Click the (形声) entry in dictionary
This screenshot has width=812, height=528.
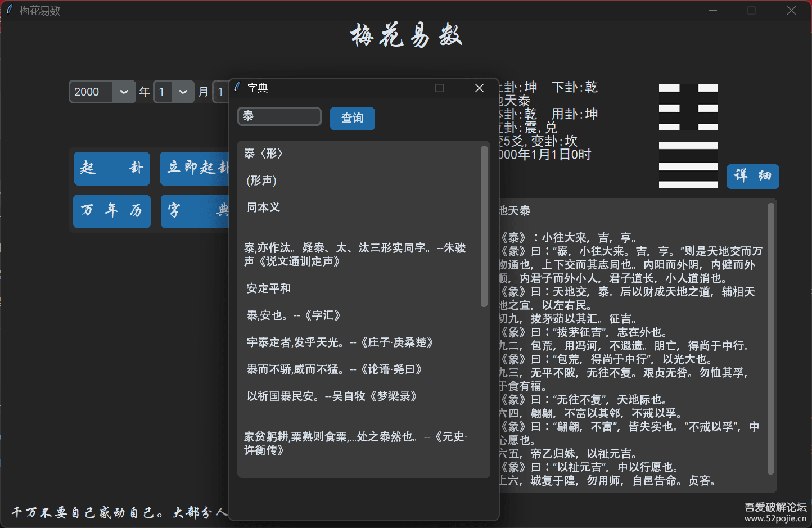pyautogui.click(x=261, y=180)
